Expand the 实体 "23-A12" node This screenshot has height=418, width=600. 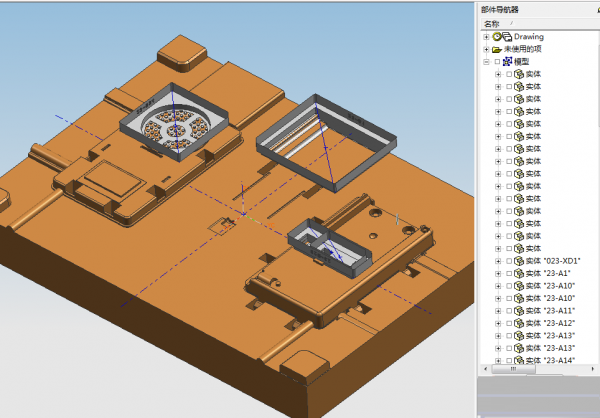pyautogui.click(x=498, y=323)
